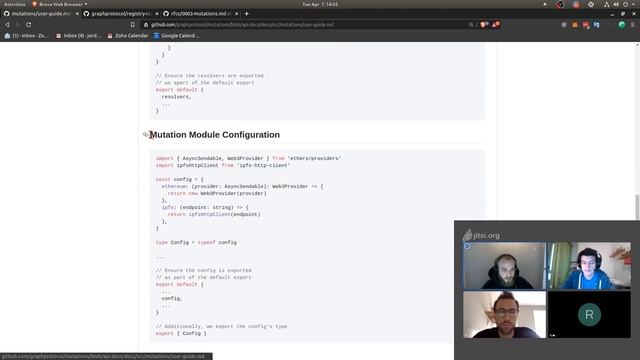The width and height of the screenshot is (640, 360).
Task: Reload the current GitHub page
Action: (x=29, y=24)
